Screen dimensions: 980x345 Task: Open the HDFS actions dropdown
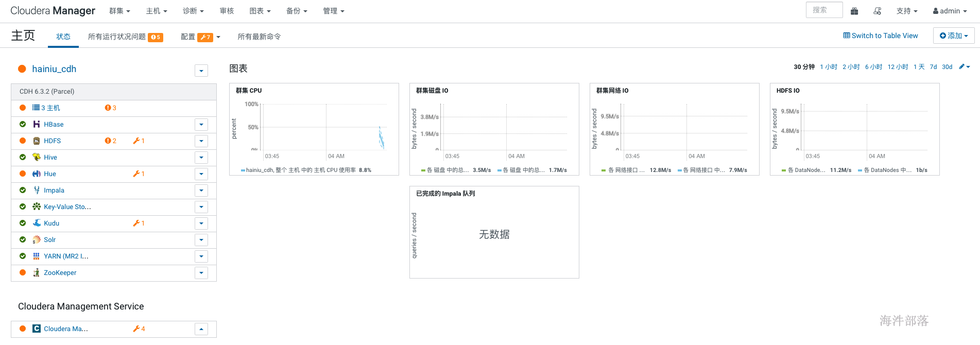(x=201, y=141)
